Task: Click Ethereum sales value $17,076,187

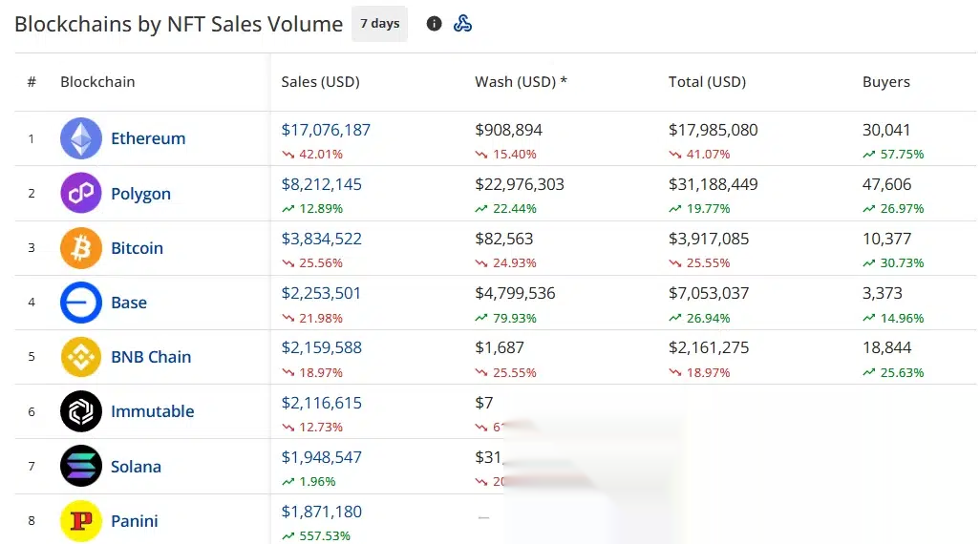Action: pos(326,130)
